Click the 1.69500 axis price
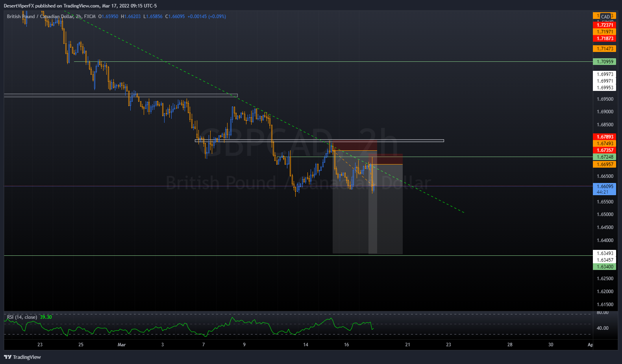 click(605, 99)
